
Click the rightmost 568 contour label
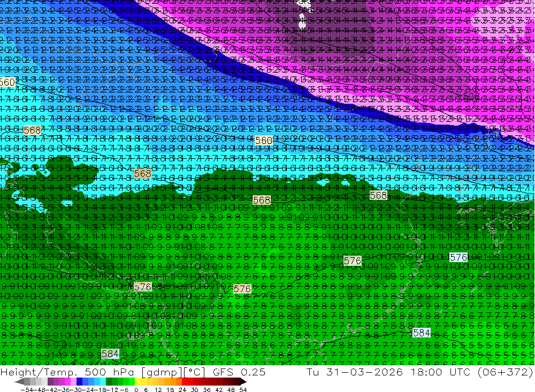coord(378,196)
